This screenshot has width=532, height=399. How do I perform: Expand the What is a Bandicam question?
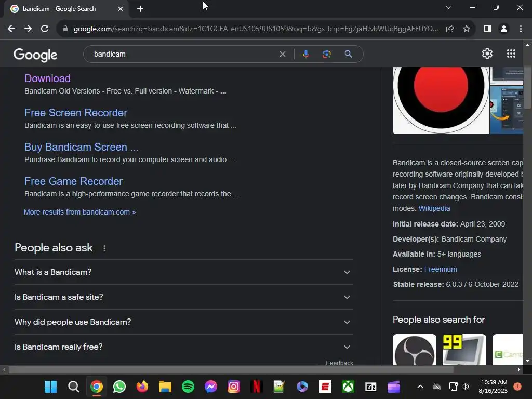click(183, 272)
